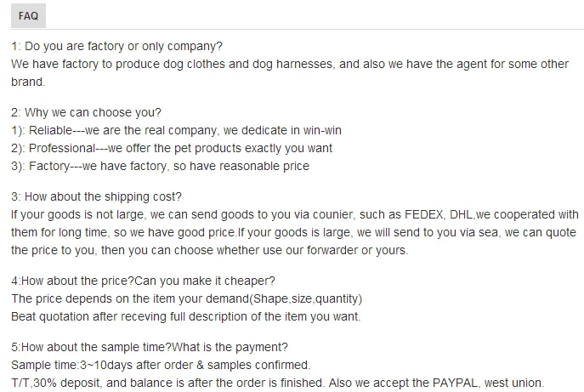Click question 5 about sample time and payment
Image resolution: width=584 pixels, height=392 pixels.
150,347
